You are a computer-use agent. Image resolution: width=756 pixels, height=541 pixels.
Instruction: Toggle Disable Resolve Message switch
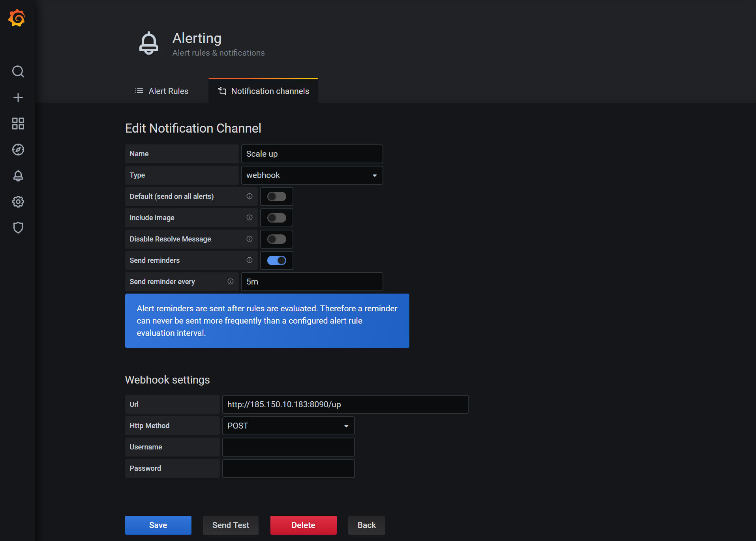point(276,239)
